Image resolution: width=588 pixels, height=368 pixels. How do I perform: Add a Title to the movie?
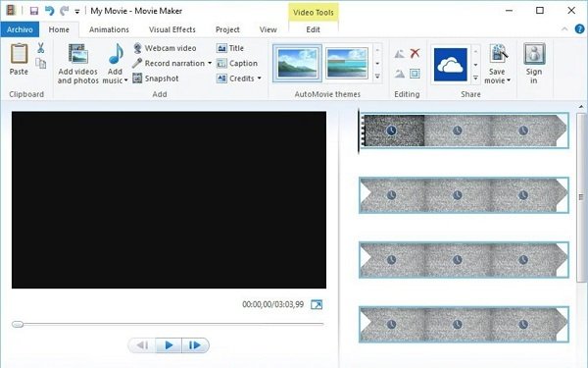(230, 48)
